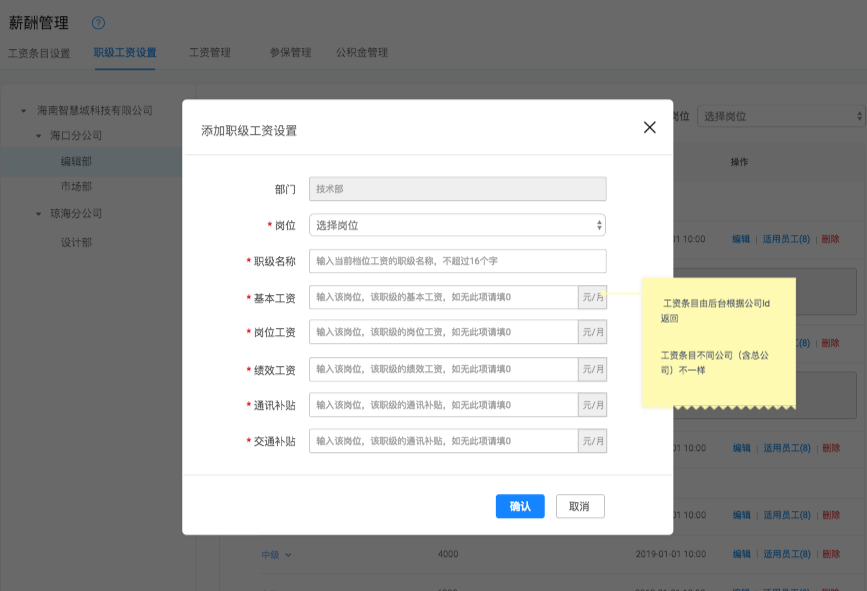Close the add grade salary dialog
The width and height of the screenshot is (867, 591).
point(649,127)
